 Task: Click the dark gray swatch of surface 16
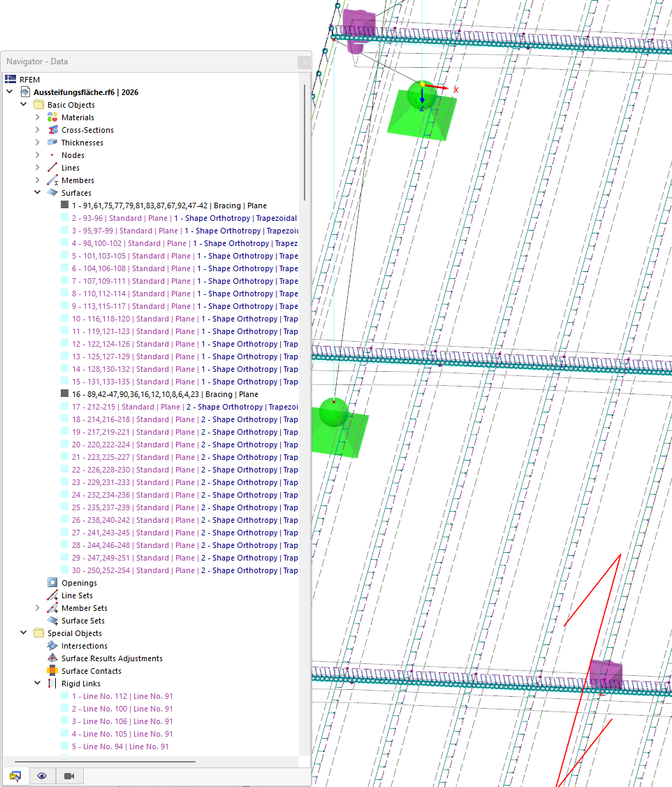tap(65, 393)
